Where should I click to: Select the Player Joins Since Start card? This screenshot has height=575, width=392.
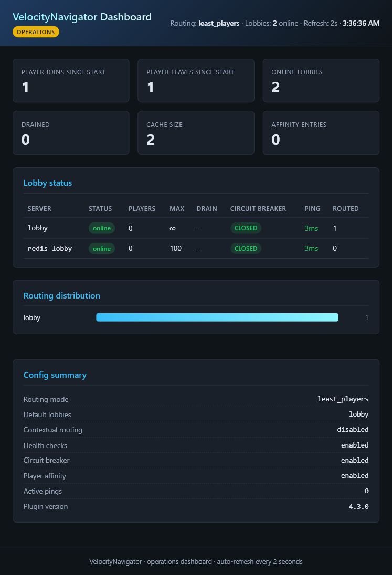[x=71, y=81]
